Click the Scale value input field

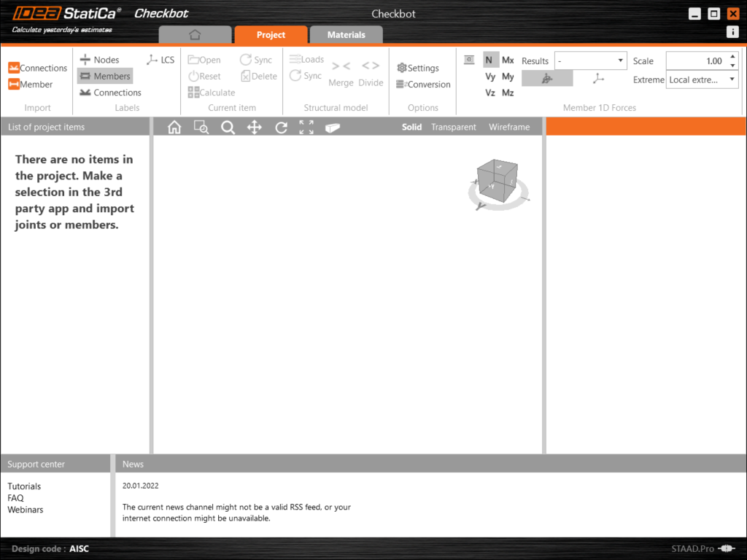[x=696, y=61]
